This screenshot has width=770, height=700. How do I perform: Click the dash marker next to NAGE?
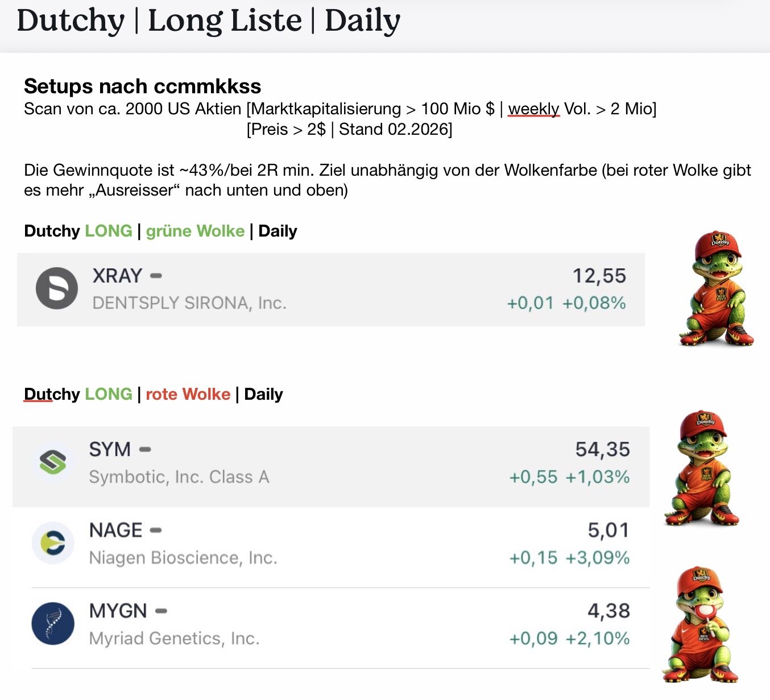tap(156, 531)
